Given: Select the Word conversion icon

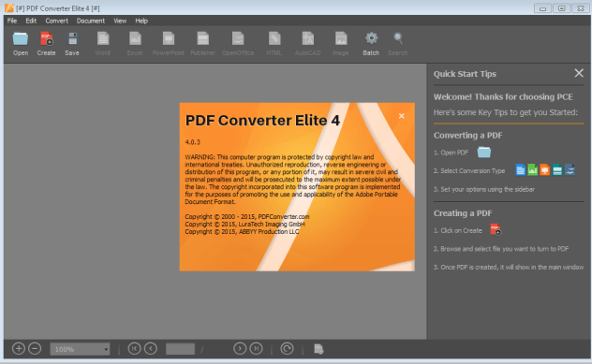Looking at the screenshot, I should point(103,39).
